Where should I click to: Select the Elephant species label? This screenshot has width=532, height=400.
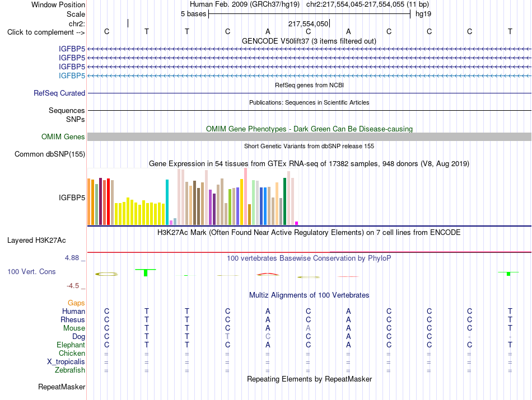pos(71,345)
